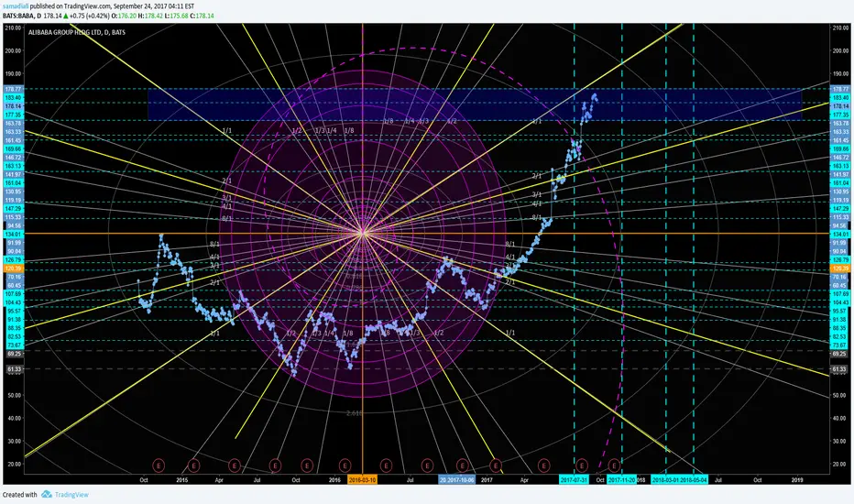Click the orange 134.01 label on left price axis

(14, 235)
